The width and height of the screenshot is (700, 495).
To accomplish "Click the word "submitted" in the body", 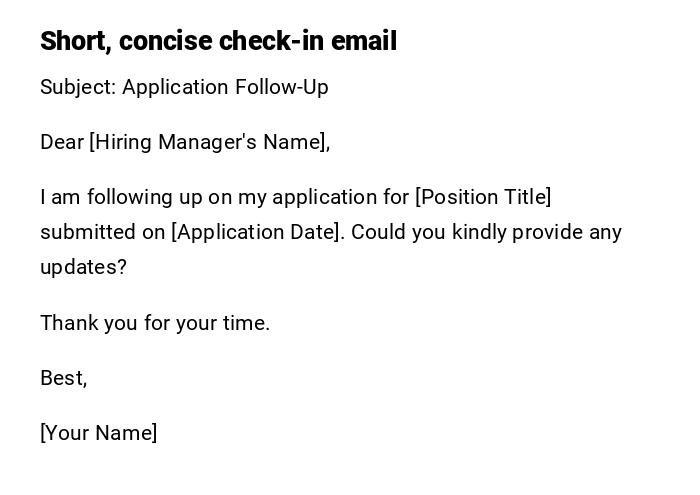I will (88, 232).
